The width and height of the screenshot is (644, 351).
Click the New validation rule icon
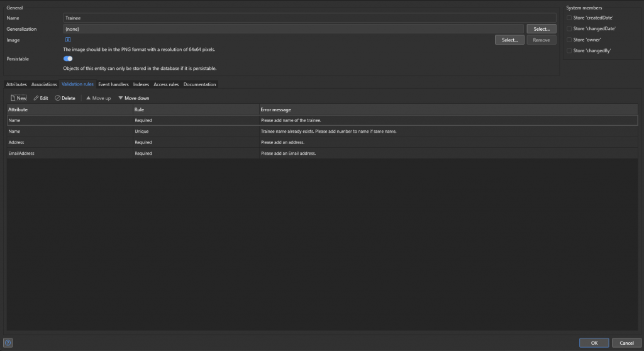click(13, 98)
